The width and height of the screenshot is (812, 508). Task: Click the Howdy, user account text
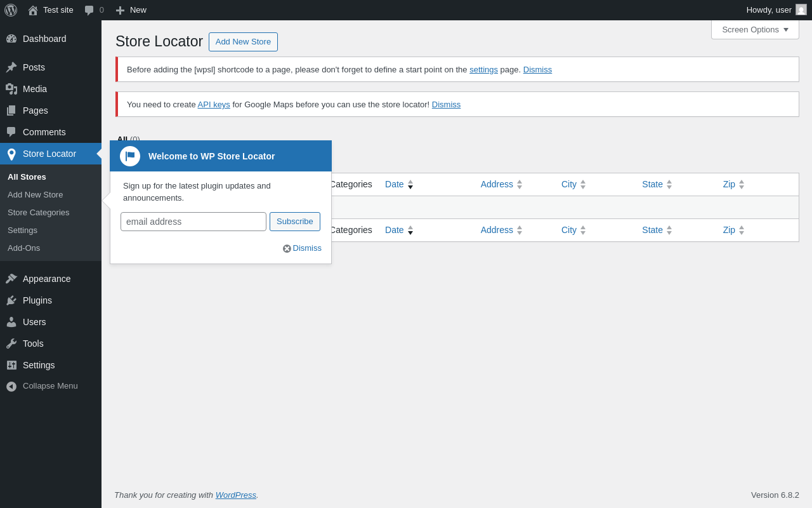tap(769, 10)
